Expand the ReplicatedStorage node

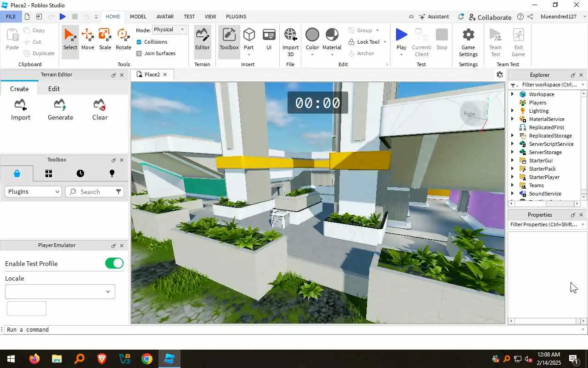click(x=512, y=136)
